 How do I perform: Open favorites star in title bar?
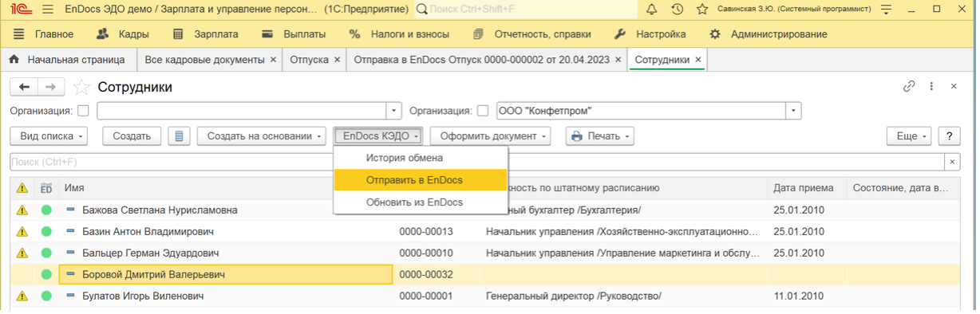click(x=702, y=10)
